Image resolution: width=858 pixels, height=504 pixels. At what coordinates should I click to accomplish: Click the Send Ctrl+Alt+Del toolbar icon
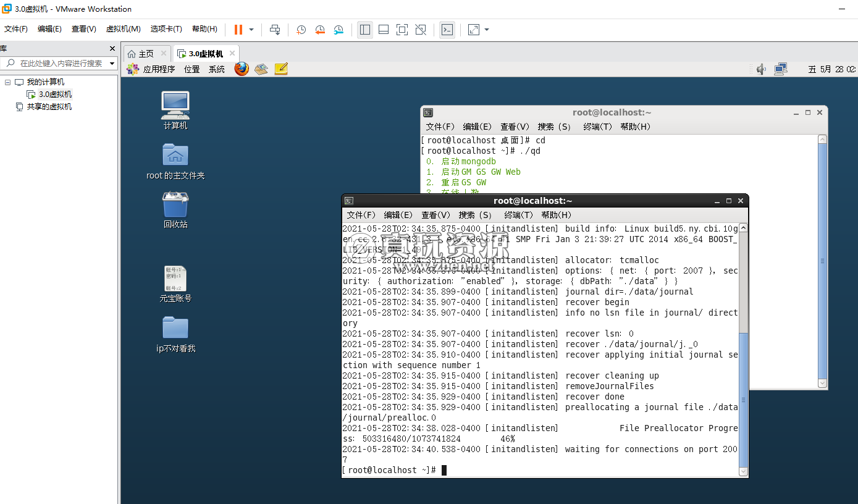coord(275,29)
